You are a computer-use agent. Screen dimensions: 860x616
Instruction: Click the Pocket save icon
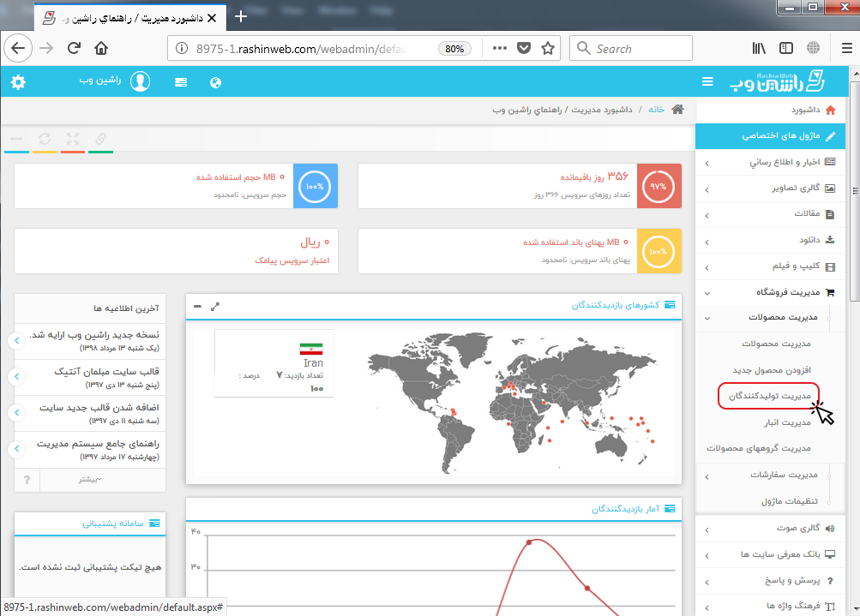coord(524,48)
